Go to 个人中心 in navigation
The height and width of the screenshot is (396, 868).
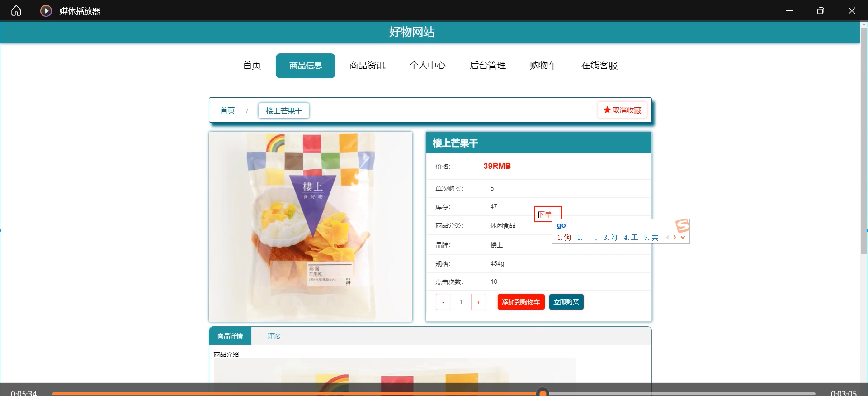[427, 66]
